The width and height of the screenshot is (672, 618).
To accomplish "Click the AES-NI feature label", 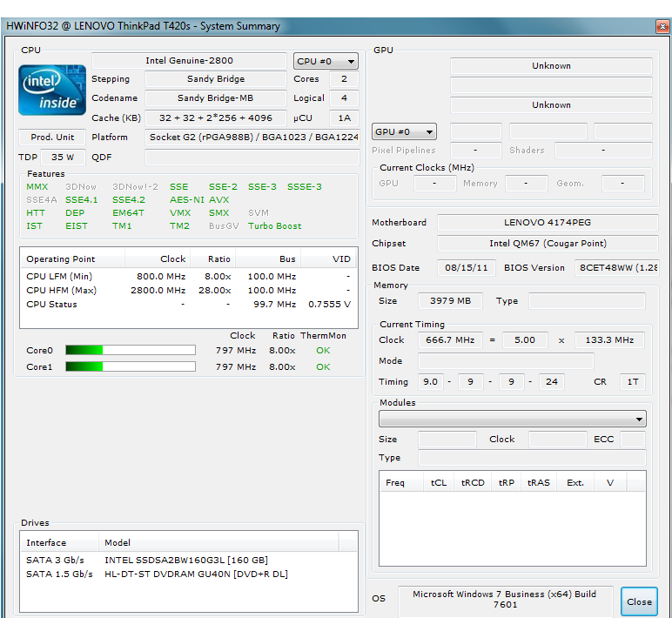I will [187, 199].
